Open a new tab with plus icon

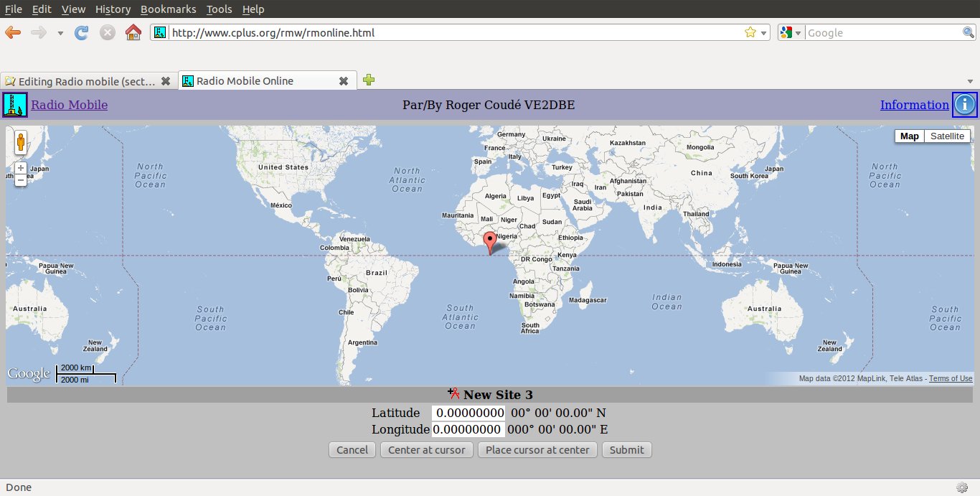pyautogui.click(x=369, y=80)
